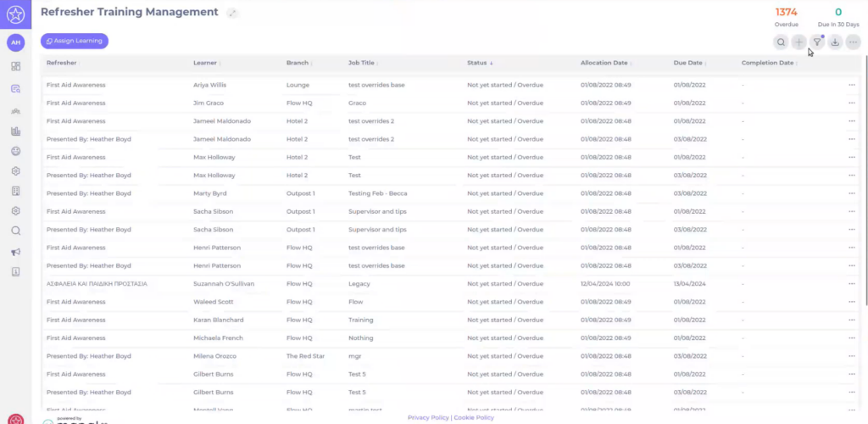The image size is (868, 424).
Task: Open the dashboard grid icon in sidebar
Action: point(15,66)
